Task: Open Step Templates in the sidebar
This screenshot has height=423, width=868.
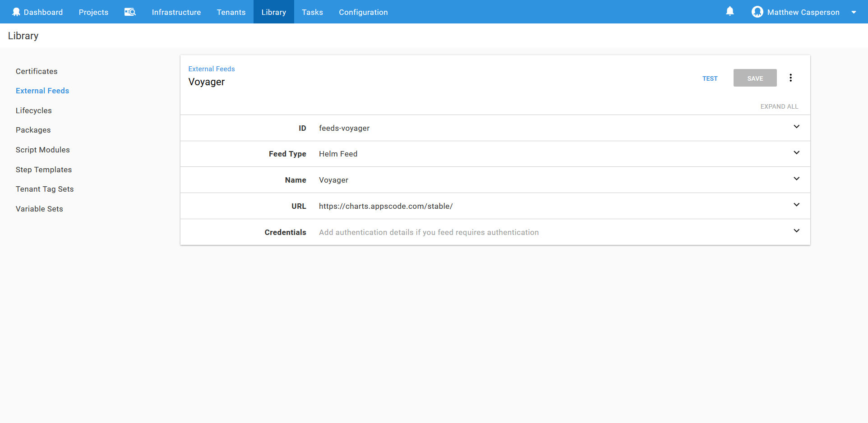Action: [x=44, y=170]
